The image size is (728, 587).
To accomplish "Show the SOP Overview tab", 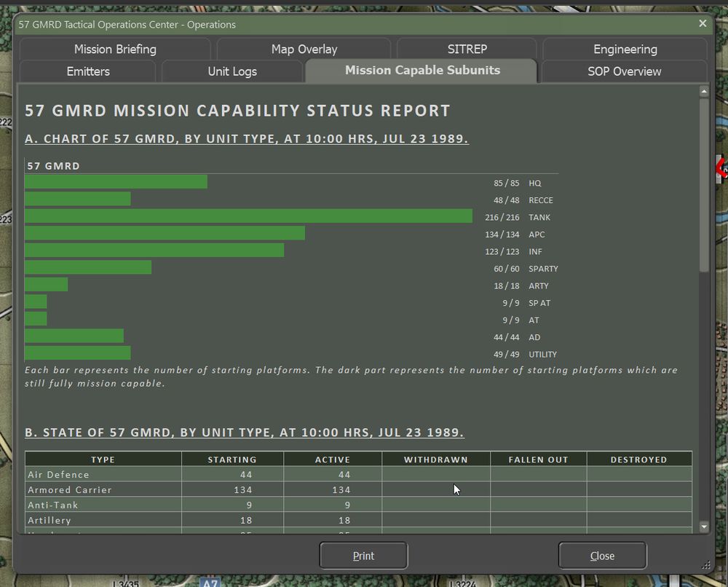I will [624, 71].
